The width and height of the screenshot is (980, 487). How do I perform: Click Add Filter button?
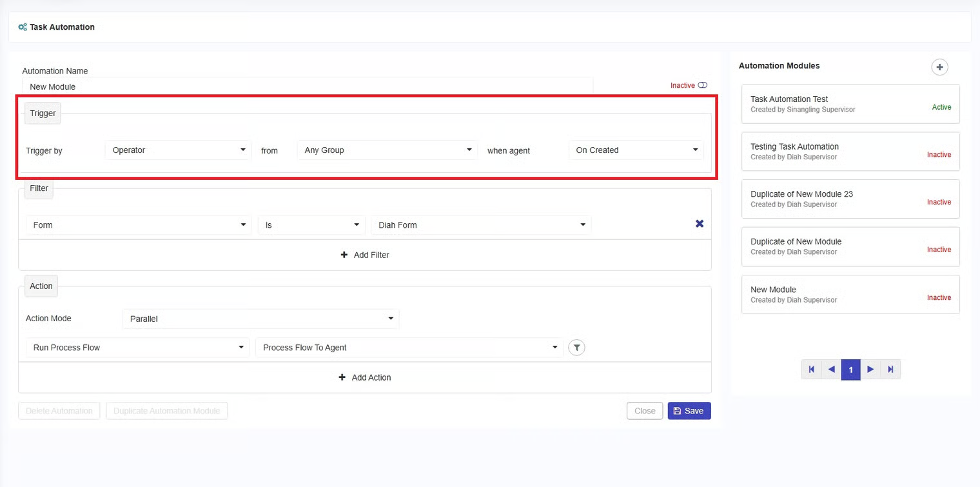365,255
